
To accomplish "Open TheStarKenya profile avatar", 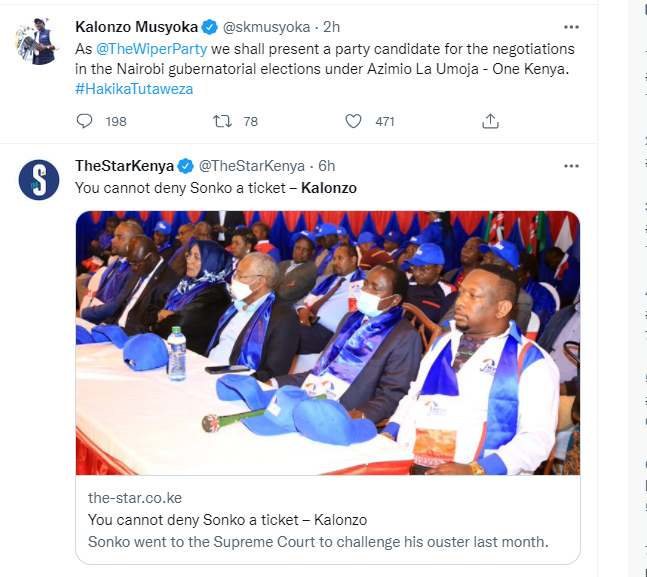I will (38, 179).
